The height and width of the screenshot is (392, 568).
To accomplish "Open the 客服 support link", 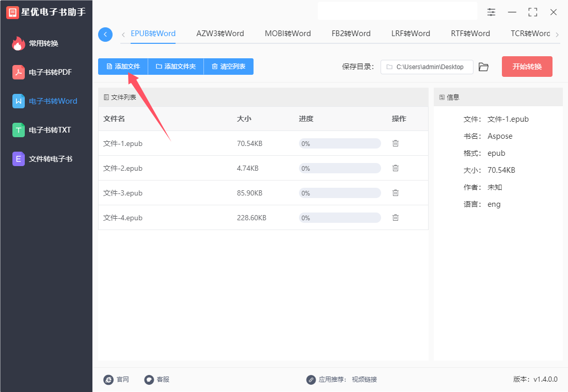I will tap(163, 379).
